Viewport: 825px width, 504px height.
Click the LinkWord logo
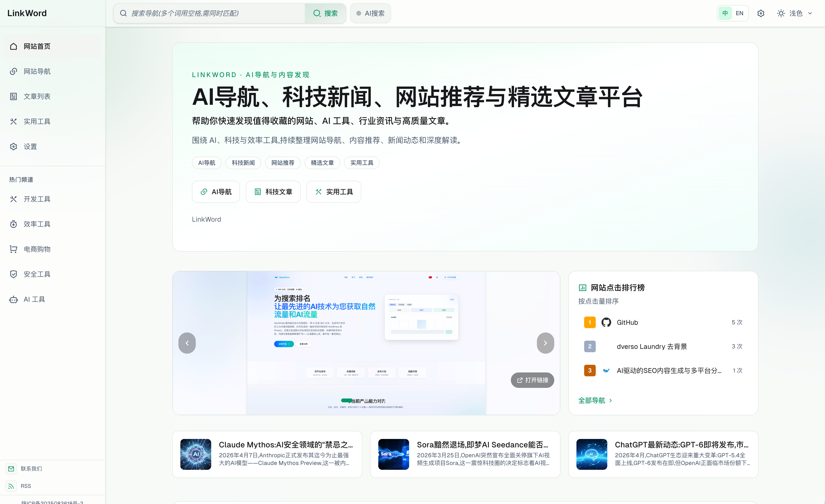27,13
